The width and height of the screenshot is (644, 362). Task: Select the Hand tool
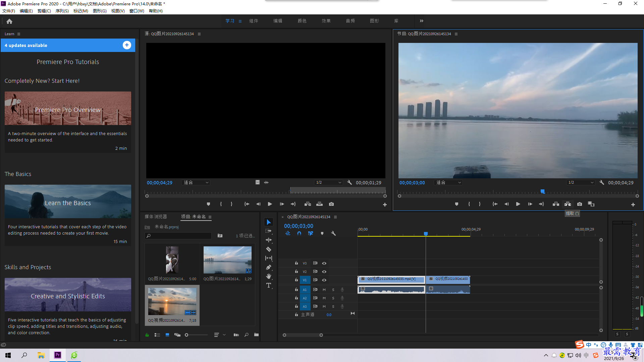269,276
